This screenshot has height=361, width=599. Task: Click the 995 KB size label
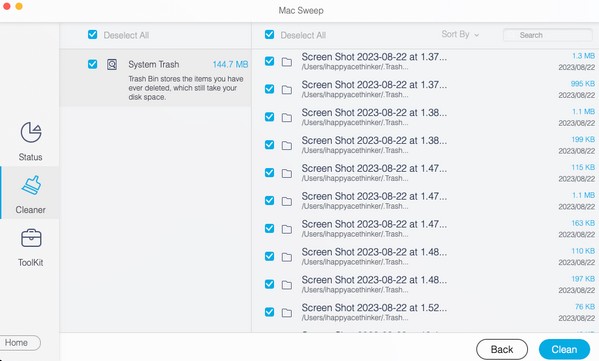[x=583, y=84]
